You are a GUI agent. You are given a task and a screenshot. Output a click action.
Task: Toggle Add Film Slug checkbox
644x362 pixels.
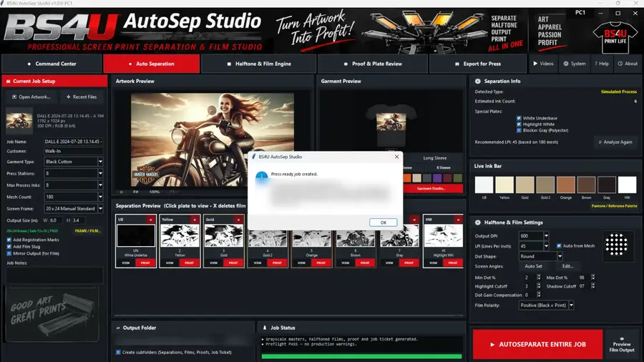click(9, 247)
